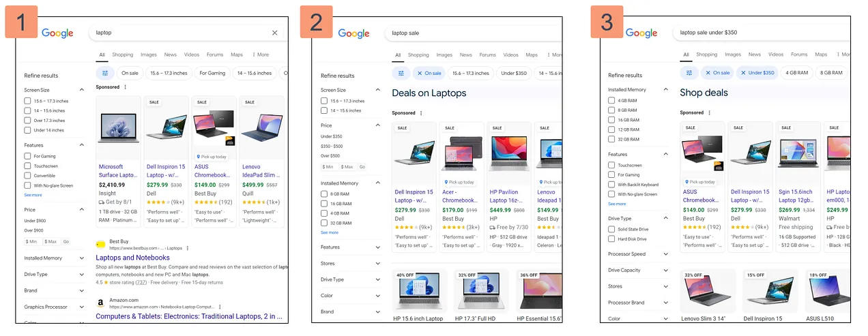Screen dimensions: 868x336
Task: Click the Google logo in screenshot 2
Action: pyautogui.click(x=353, y=33)
